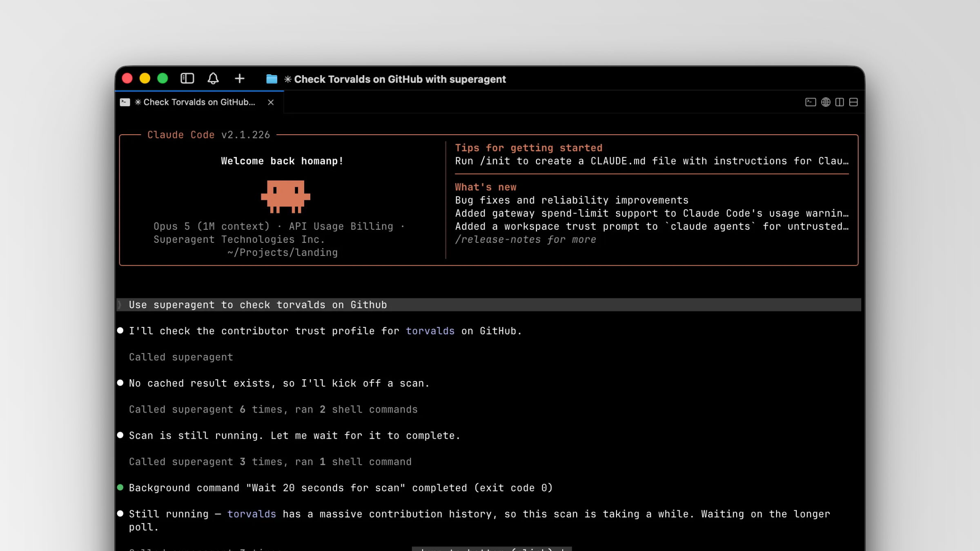
Task: Click the Run /init to create CLAUDE.md line
Action: point(652,161)
